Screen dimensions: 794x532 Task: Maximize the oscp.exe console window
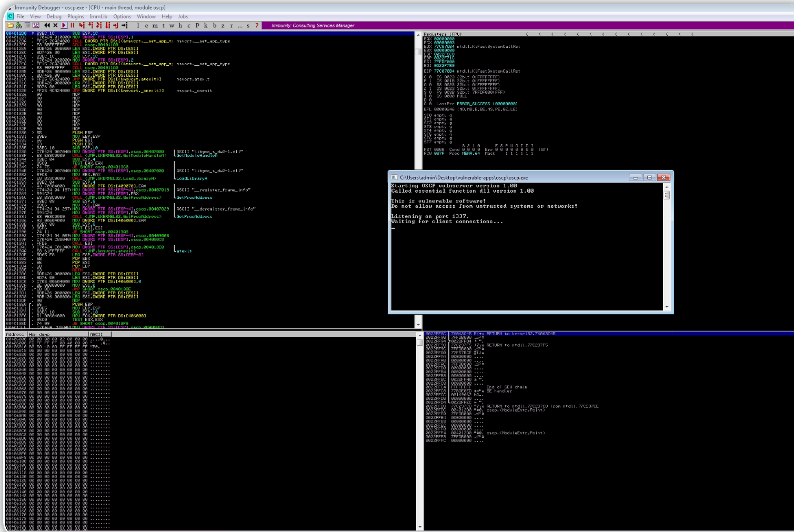point(649,177)
